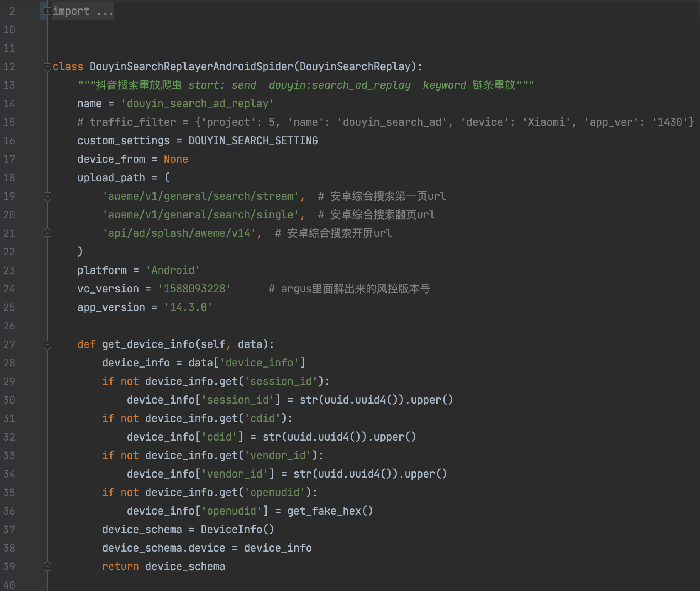Screen dimensions: 700x591
Task: Click the folded 'import ...' text
Action: (83, 11)
